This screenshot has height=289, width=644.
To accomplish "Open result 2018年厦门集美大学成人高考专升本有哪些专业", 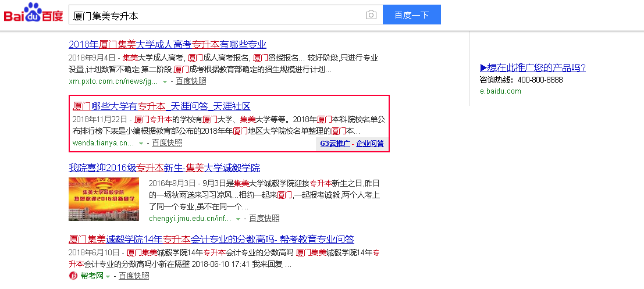I will [x=168, y=44].
